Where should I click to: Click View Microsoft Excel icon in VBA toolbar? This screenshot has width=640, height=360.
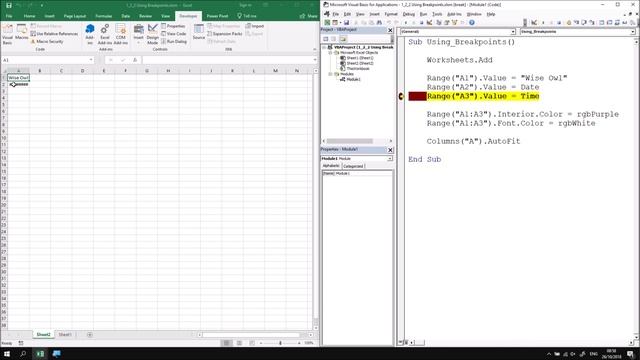click(327, 22)
